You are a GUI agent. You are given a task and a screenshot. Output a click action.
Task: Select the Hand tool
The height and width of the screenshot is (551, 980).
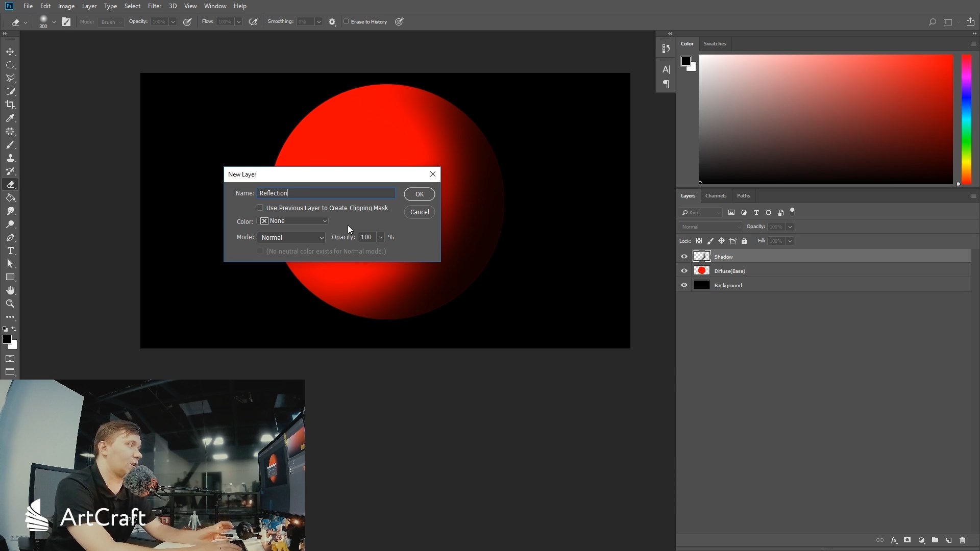click(x=10, y=290)
